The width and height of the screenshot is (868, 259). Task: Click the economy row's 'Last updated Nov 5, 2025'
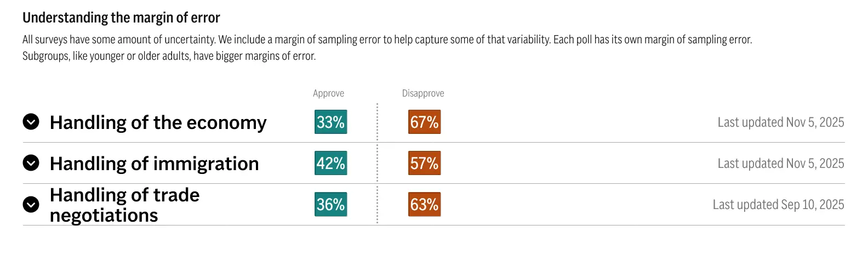coord(780,122)
